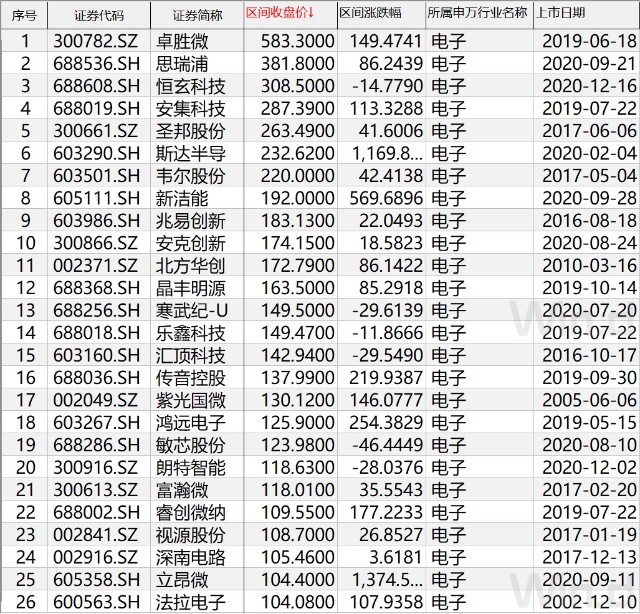
Task: Select stock code 002371.SZ
Action: [x=96, y=266]
